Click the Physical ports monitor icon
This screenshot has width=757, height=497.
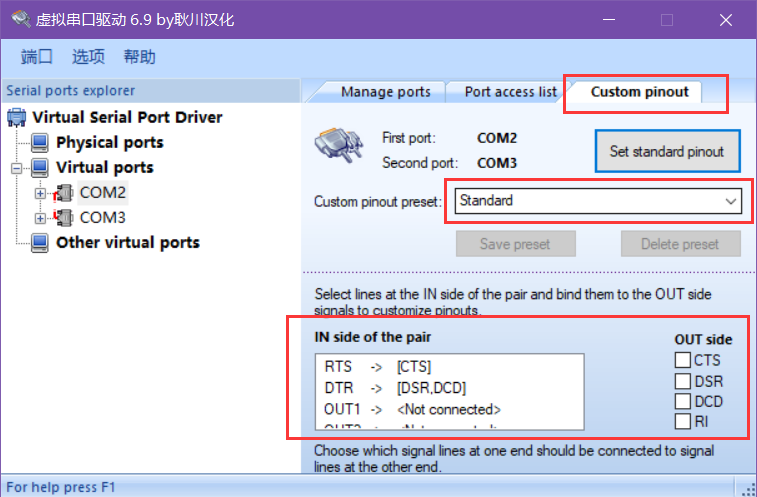40,142
